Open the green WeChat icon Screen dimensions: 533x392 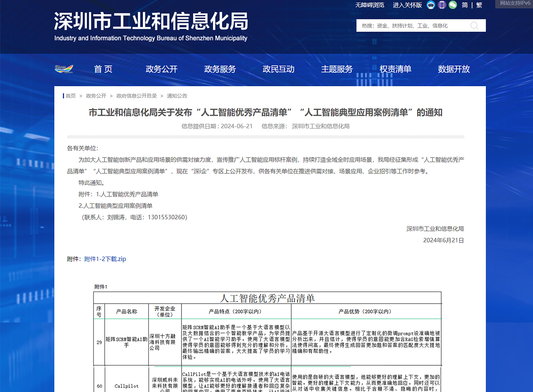[453, 5]
